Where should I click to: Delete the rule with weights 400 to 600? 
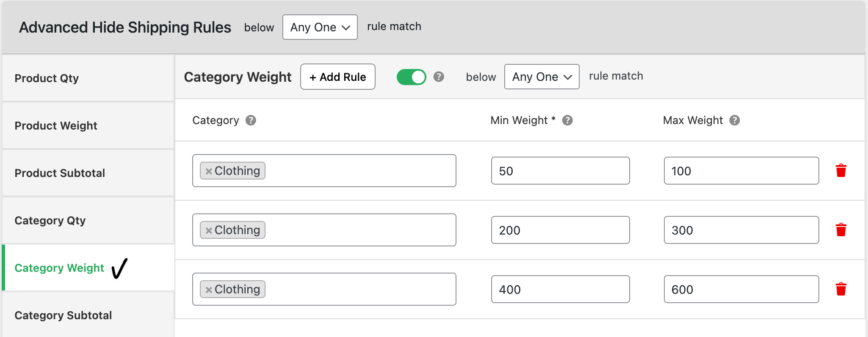tap(841, 289)
